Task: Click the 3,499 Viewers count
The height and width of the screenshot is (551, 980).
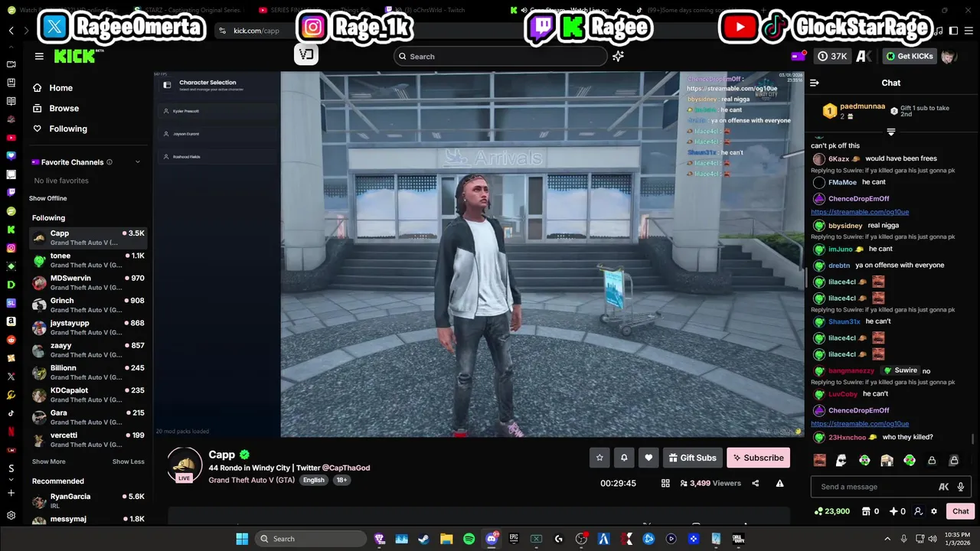Action: point(710,484)
